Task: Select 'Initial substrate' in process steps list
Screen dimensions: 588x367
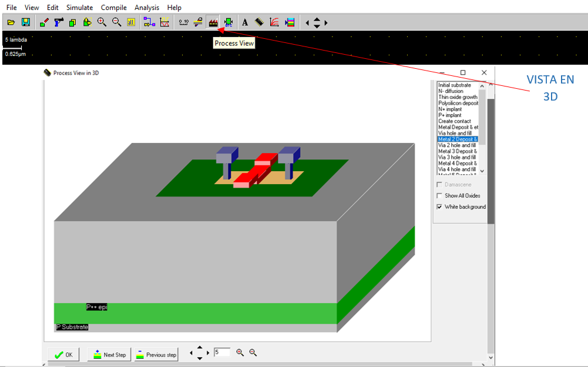Action: 458,85
